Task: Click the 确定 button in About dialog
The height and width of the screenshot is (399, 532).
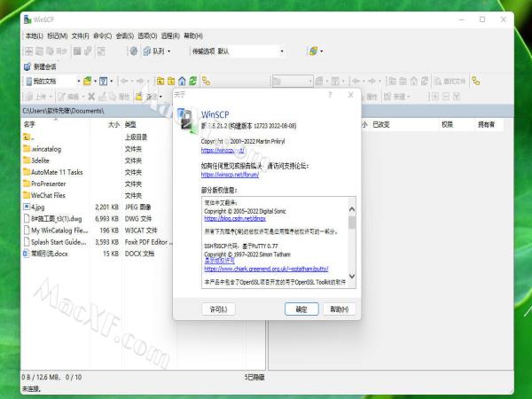Action: [x=301, y=309]
